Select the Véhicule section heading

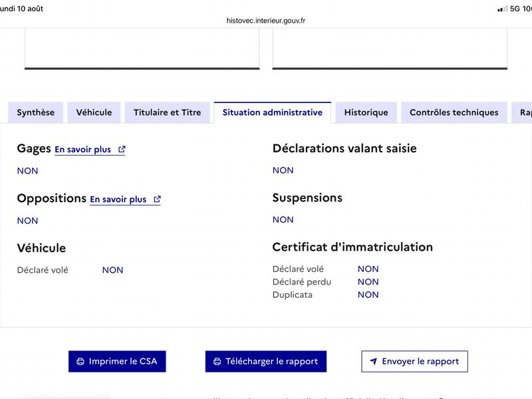(x=41, y=248)
